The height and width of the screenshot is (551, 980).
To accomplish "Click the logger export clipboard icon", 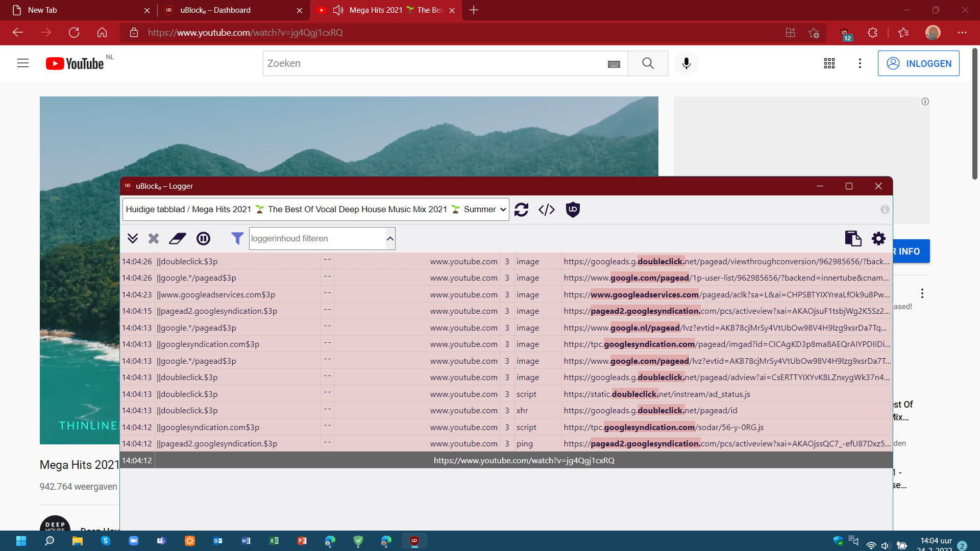I will 852,238.
